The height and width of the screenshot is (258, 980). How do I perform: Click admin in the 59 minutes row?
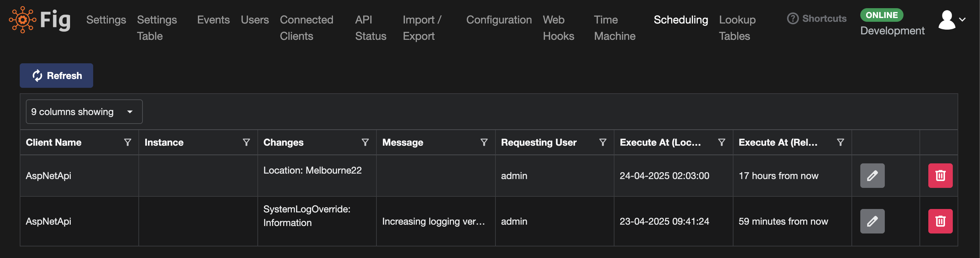[514, 221]
